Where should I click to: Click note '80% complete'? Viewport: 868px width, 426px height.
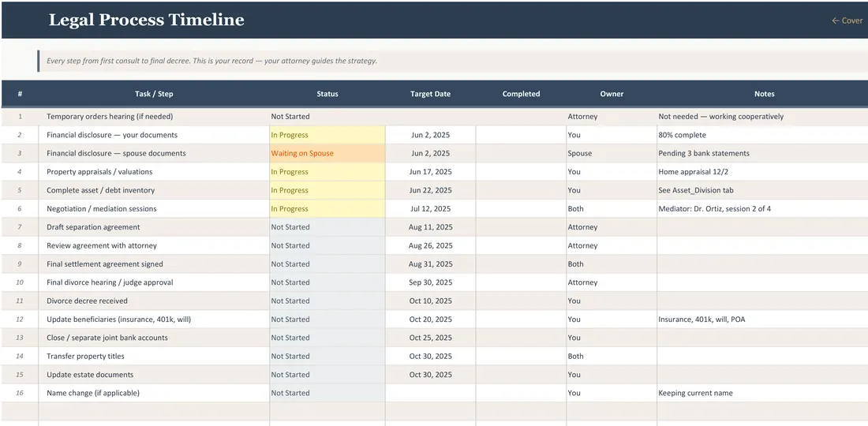pos(682,135)
